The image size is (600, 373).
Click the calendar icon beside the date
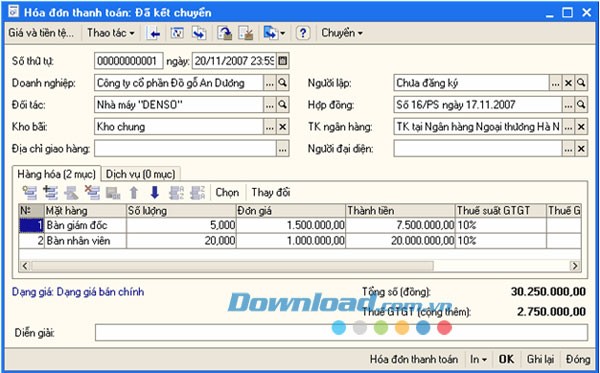(282, 61)
